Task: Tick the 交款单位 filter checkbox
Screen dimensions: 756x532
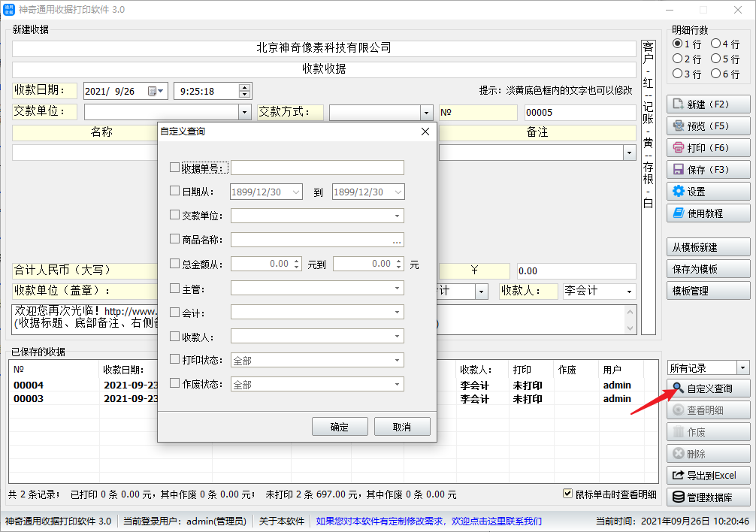Action: click(175, 216)
